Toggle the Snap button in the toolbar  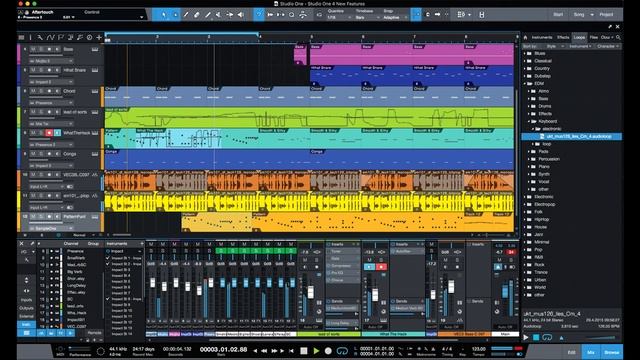pyautogui.click(x=416, y=15)
